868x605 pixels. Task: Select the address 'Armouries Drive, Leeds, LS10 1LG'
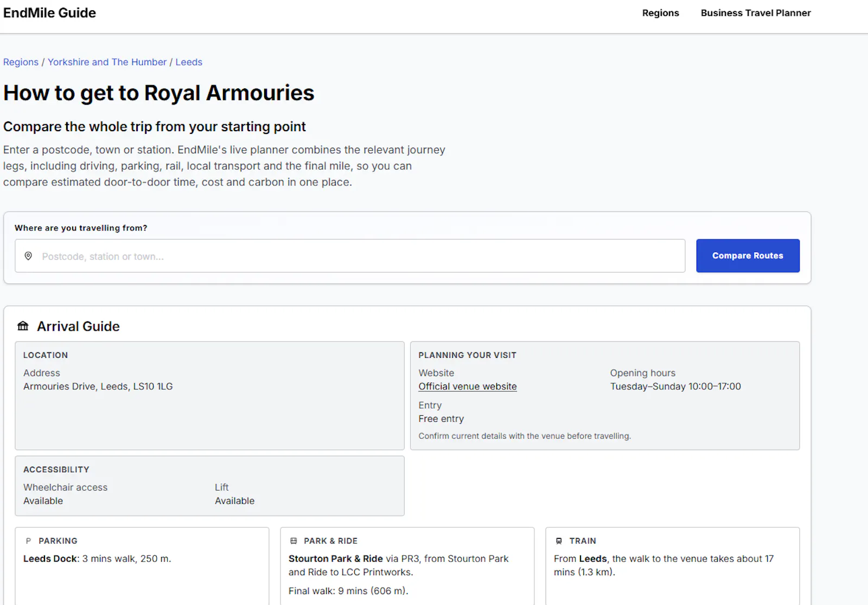pyautogui.click(x=98, y=387)
